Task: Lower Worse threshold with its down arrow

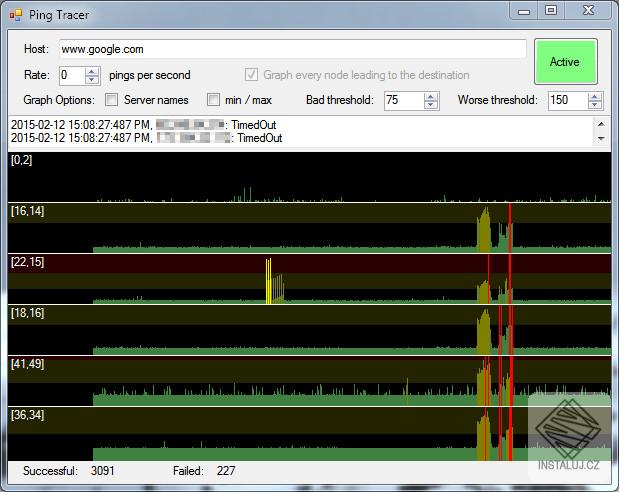Action: click(x=595, y=105)
